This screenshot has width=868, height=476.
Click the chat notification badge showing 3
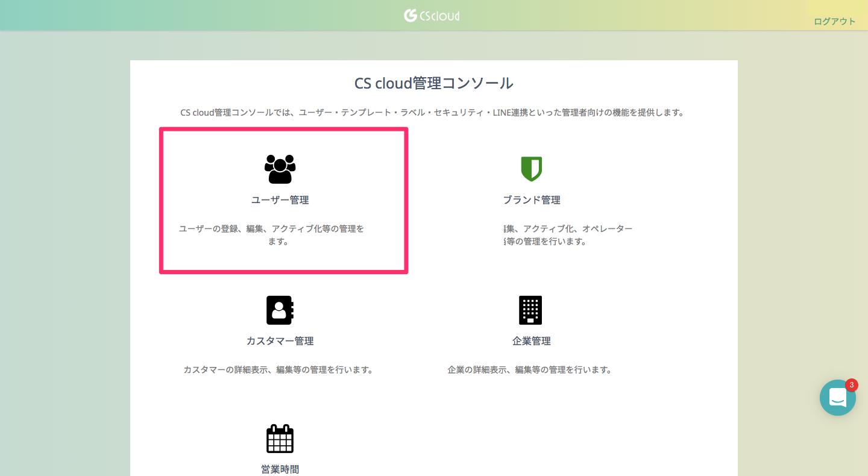tap(852, 385)
